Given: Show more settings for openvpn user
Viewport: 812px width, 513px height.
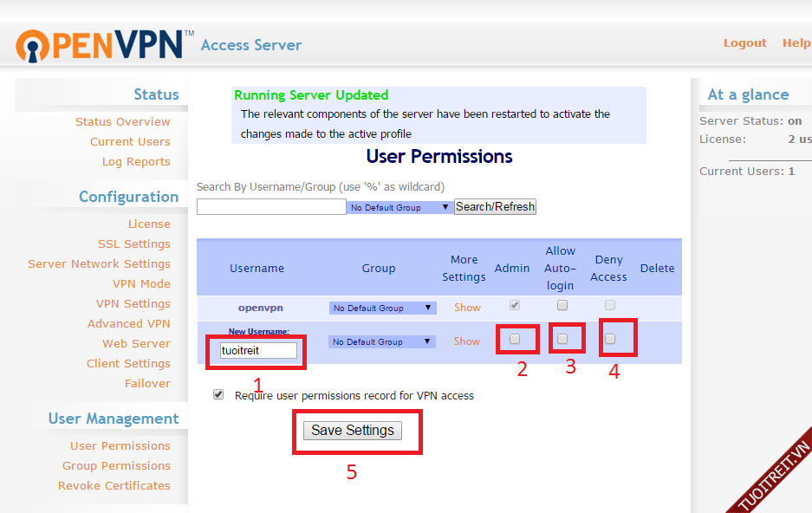Looking at the screenshot, I should (467, 308).
